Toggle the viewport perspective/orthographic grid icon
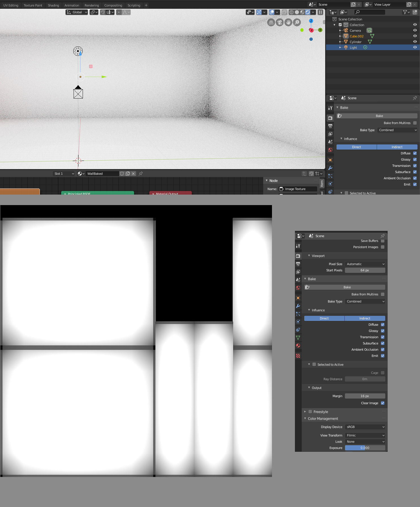This screenshot has width=420, height=507. (x=271, y=22)
